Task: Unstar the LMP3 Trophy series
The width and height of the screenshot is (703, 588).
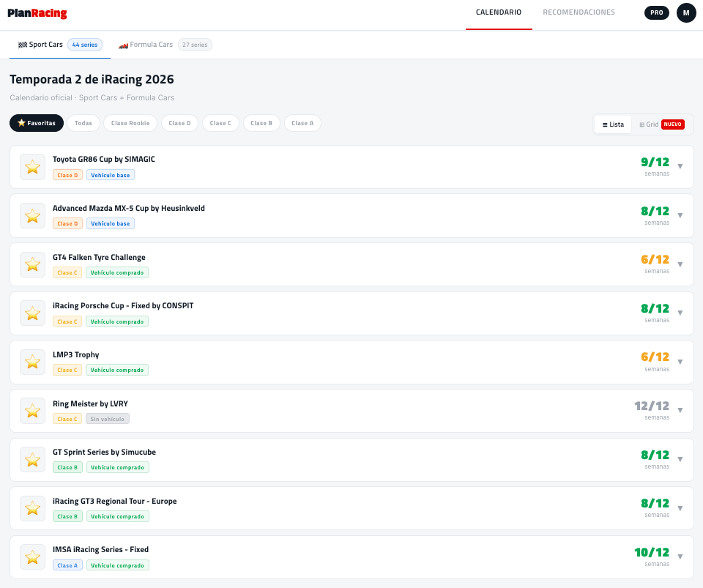Action: [33, 362]
